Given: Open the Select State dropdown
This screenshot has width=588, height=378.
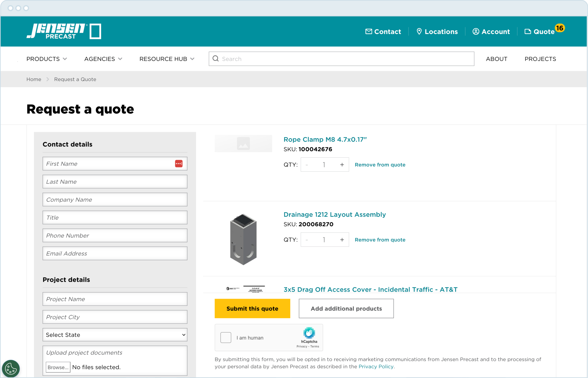Looking at the screenshot, I should pos(115,334).
